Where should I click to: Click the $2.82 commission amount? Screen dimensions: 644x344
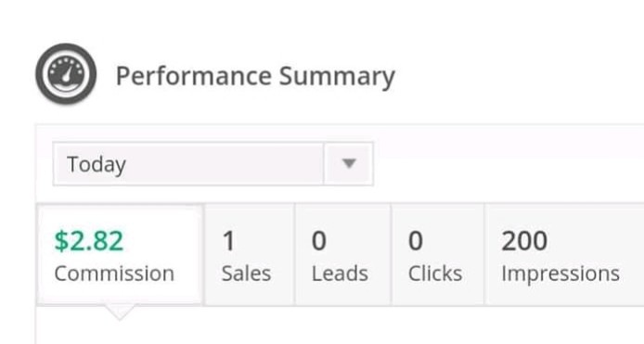coord(89,240)
